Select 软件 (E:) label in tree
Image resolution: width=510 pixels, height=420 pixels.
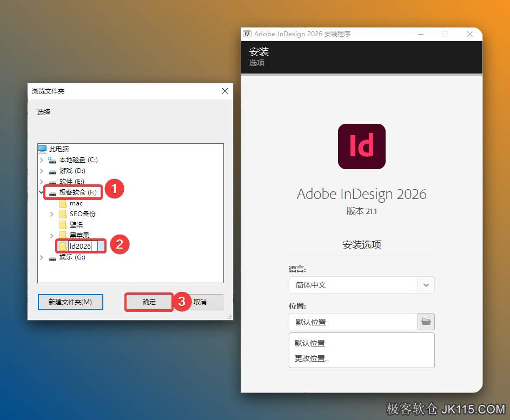[x=71, y=182]
